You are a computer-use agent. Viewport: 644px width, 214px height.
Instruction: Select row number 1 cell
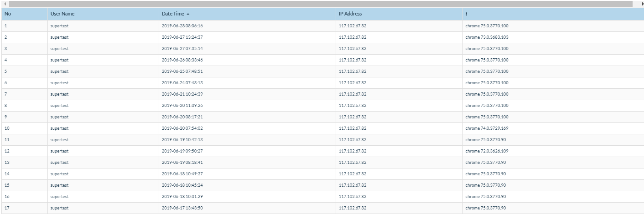(x=6, y=26)
